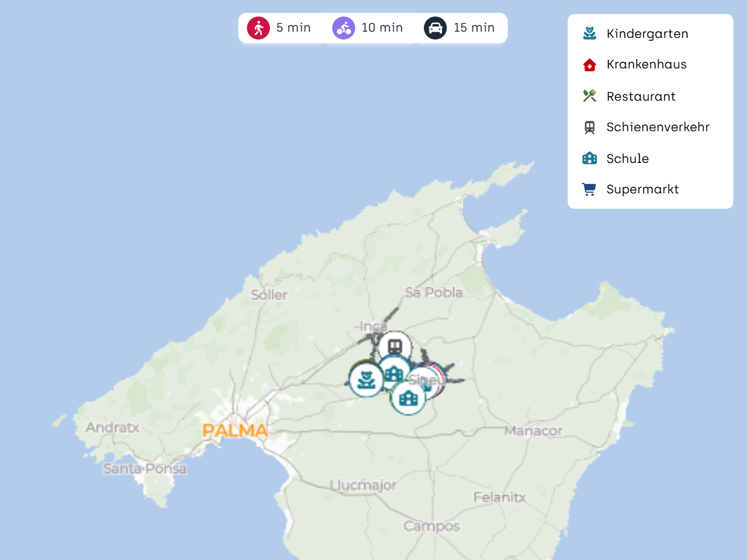Click the Schienenverkehr train legend icon

[590, 127]
